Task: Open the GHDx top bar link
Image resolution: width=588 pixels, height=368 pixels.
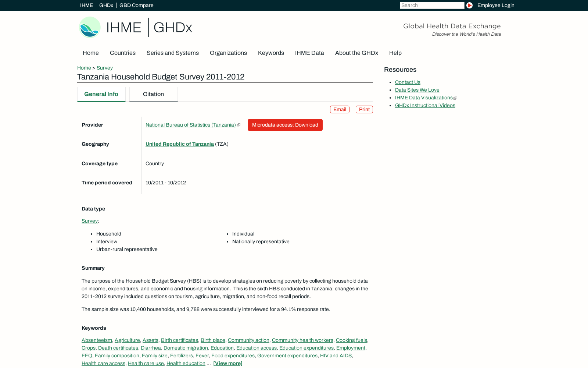Action: pos(106,5)
